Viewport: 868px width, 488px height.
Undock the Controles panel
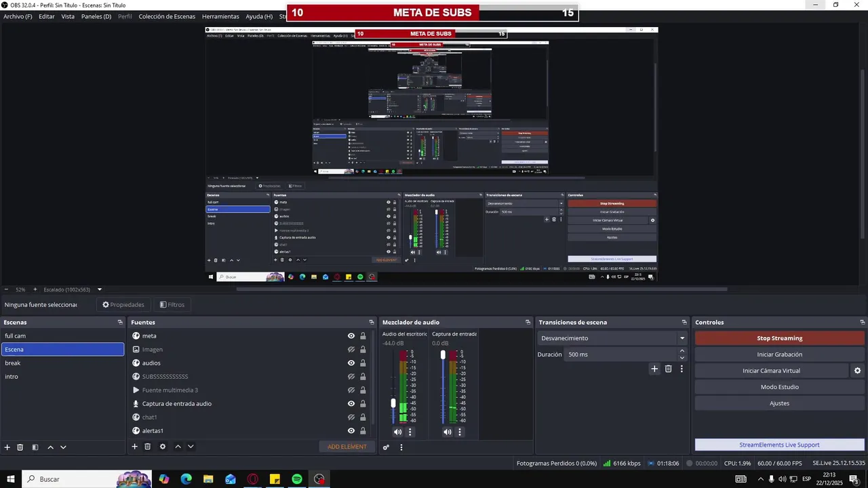(x=863, y=323)
